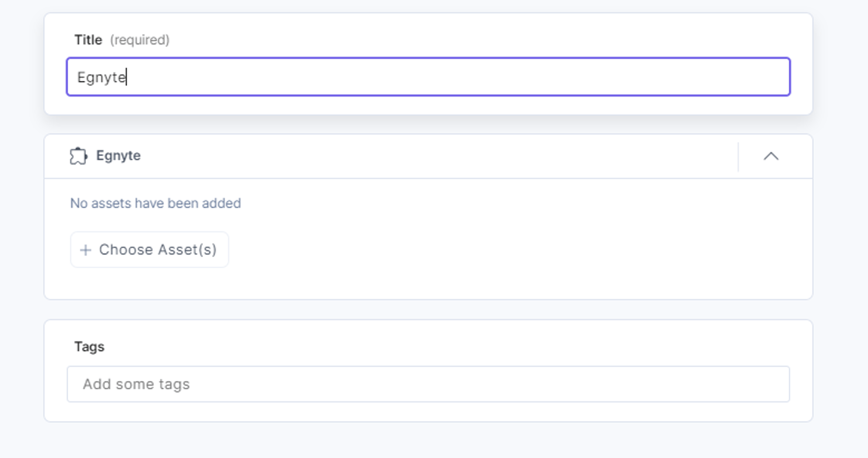Screen dimensions: 868x458
Task: Click empty space right of Title input text
Action: click(x=466, y=77)
